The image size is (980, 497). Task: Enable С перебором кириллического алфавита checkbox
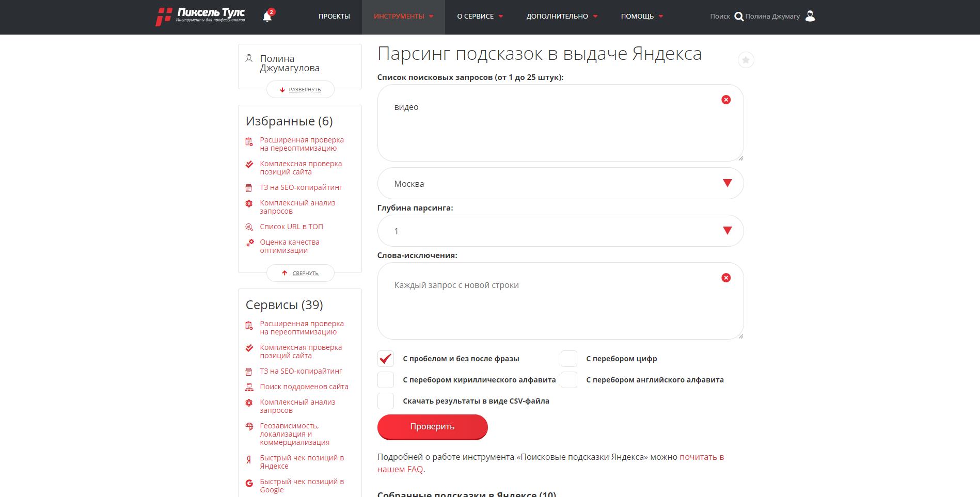[x=386, y=380]
